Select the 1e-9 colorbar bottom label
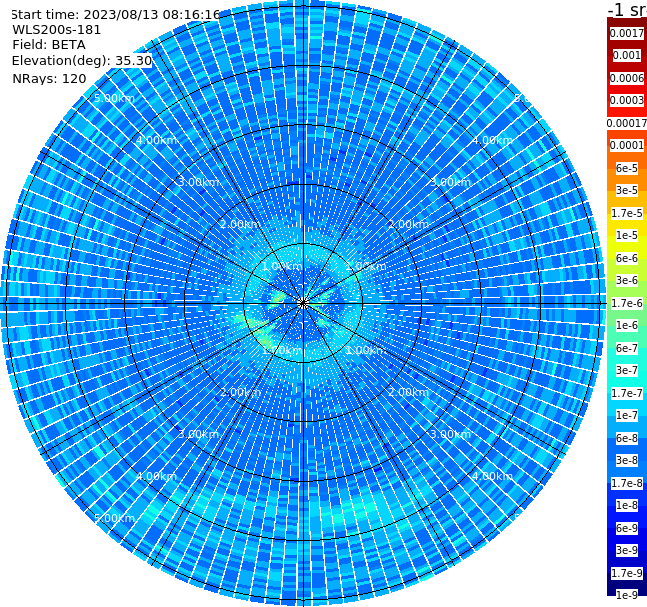Image resolution: width=647 pixels, height=607 pixels. pyautogui.click(x=627, y=595)
